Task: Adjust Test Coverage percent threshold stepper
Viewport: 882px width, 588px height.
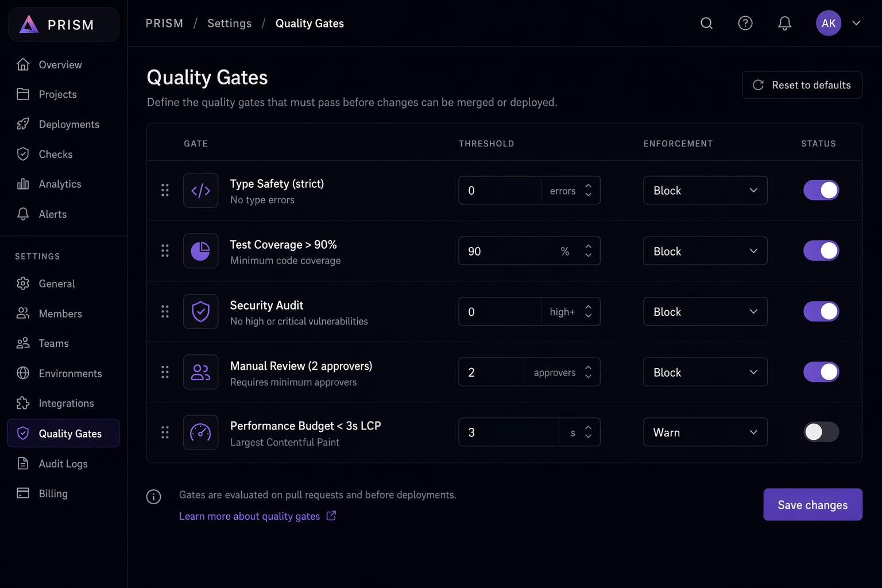Action: click(588, 251)
